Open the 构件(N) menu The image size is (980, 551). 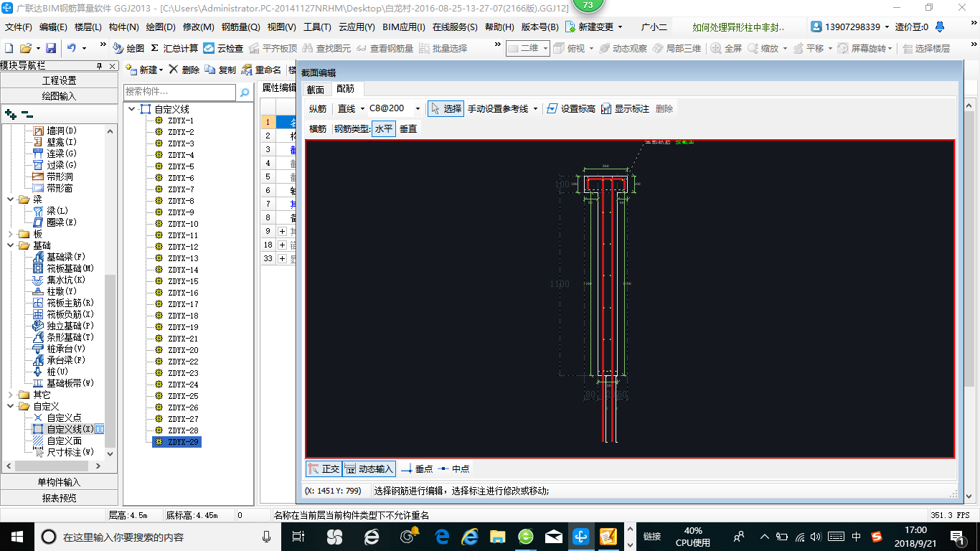coord(124,27)
